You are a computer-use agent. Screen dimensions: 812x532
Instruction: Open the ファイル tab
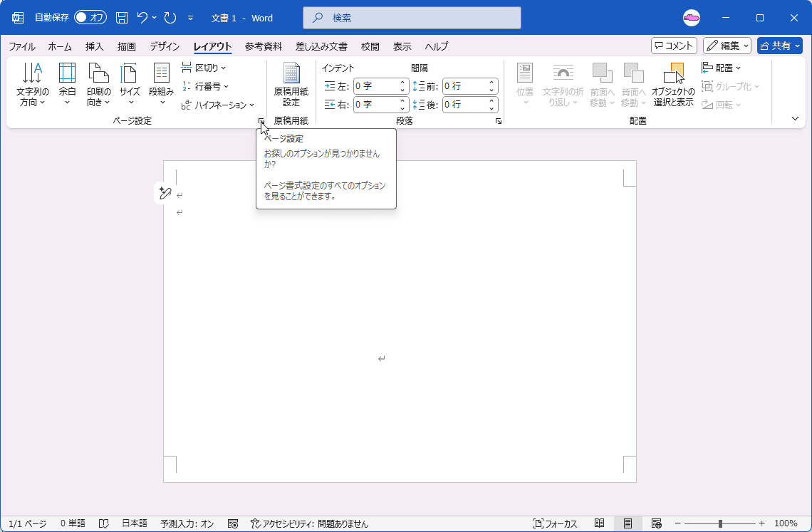pyautogui.click(x=22, y=46)
